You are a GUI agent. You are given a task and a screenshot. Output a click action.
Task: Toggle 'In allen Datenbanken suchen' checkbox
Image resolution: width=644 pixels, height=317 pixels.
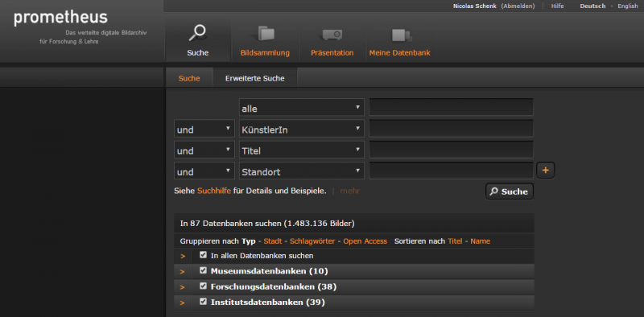pos(203,255)
